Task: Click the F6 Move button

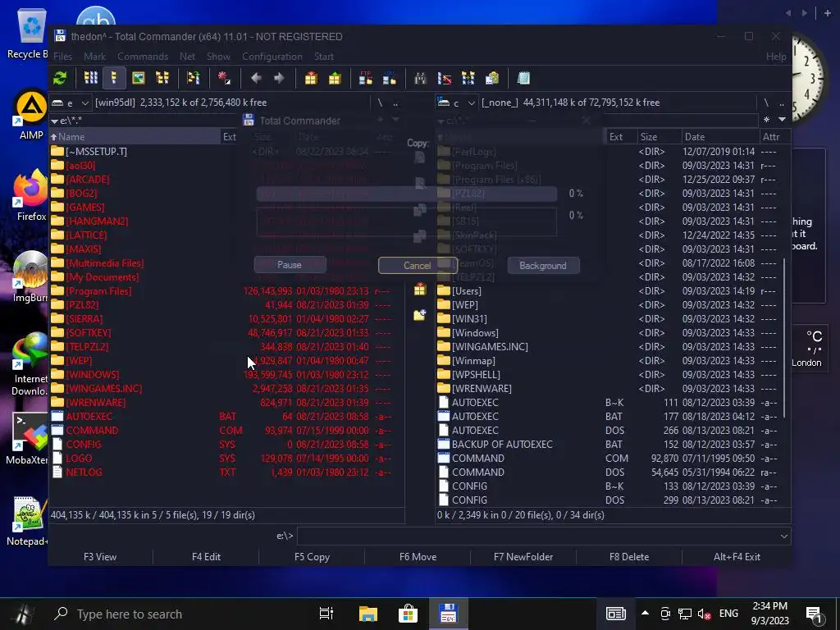Action: 418,557
